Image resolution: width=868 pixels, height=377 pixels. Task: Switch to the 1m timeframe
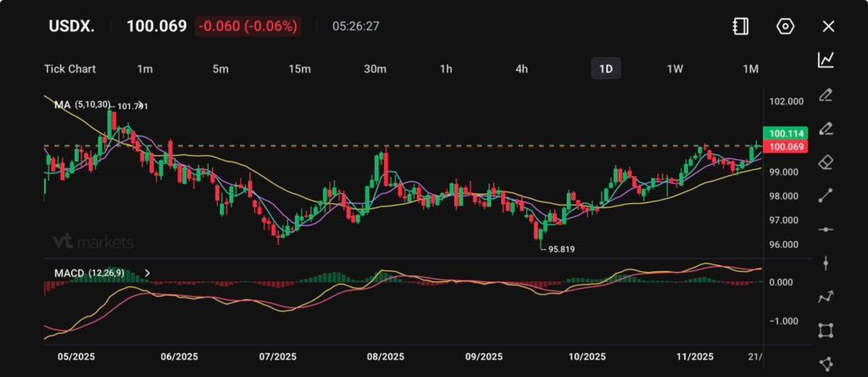pos(145,69)
